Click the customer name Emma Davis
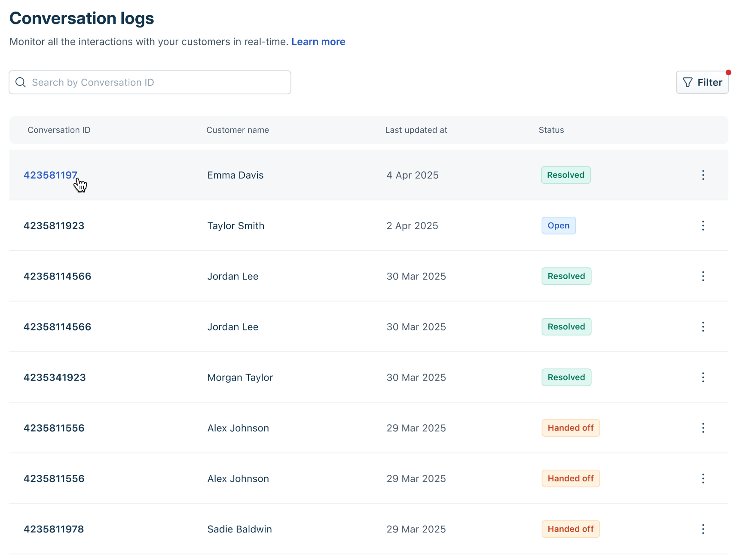Viewport: 746px width, 560px height. tap(235, 175)
